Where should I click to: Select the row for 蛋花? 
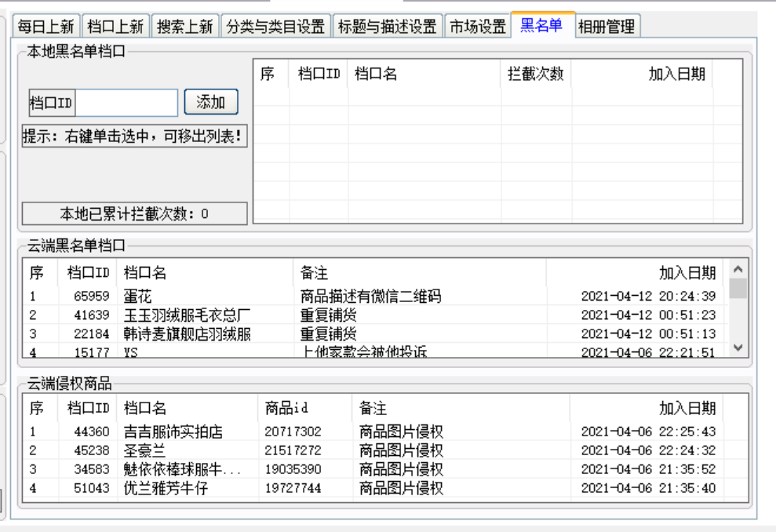pyautogui.click(x=375, y=296)
